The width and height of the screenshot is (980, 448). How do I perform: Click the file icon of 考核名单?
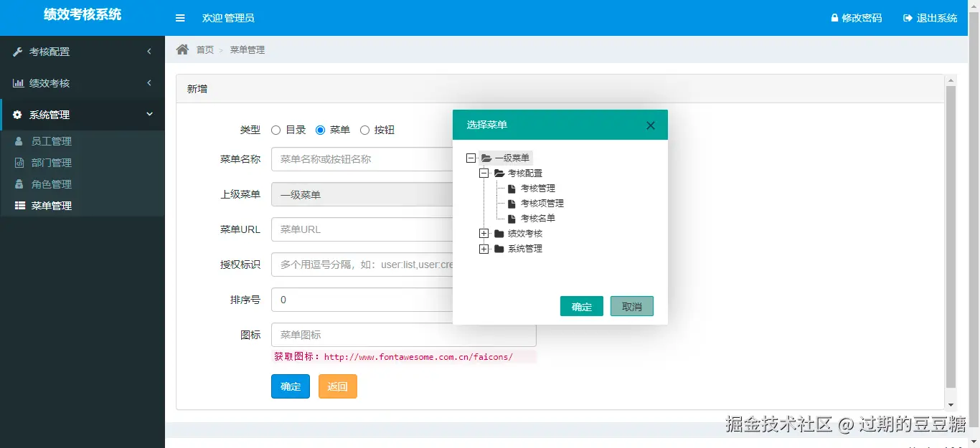tap(512, 219)
